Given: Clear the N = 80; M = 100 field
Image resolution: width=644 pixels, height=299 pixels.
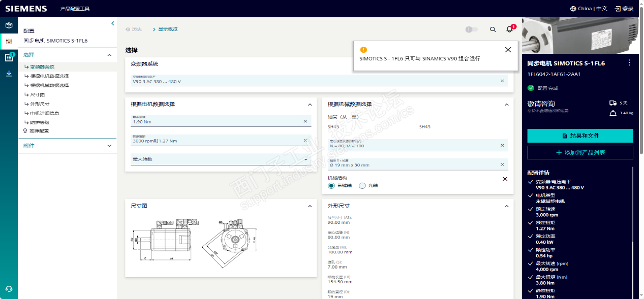Looking at the screenshot, I should 502,145.
